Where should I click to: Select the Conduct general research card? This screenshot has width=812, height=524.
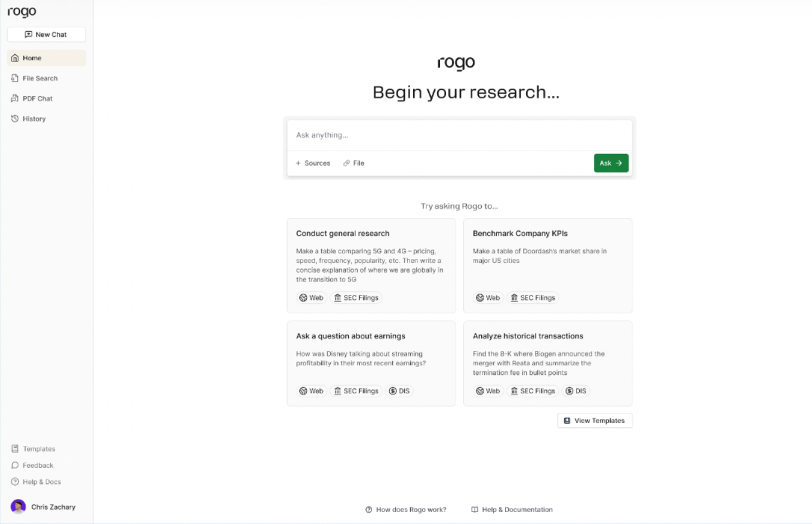(x=371, y=265)
